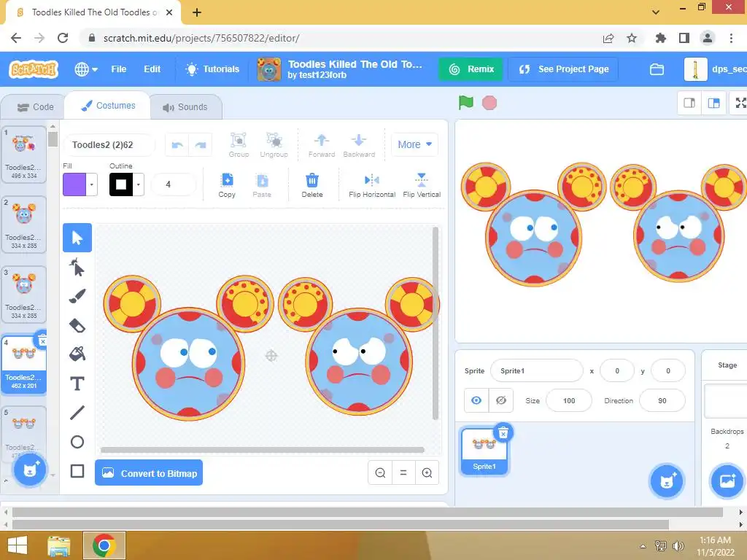Click the purple Fill color swatch
The height and width of the screenshot is (560, 747).
click(x=74, y=184)
